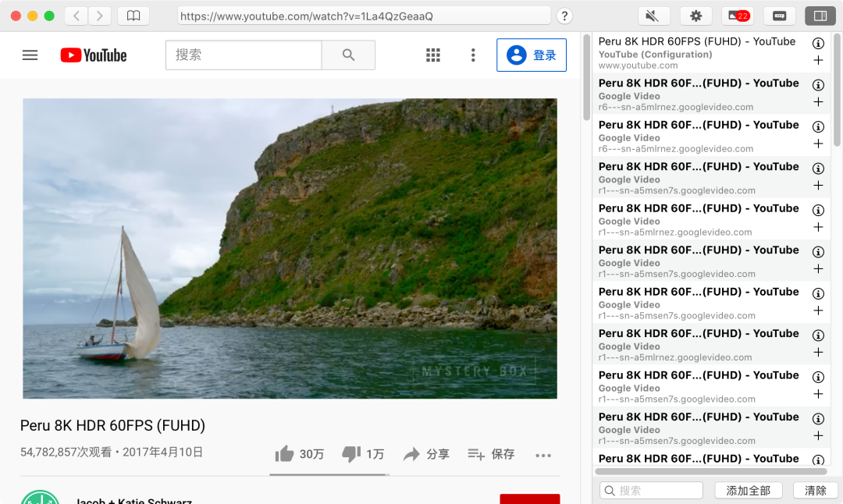The height and width of the screenshot is (504, 843).
Task: Click the 添加全部 add all button
Action: (748, 490)
